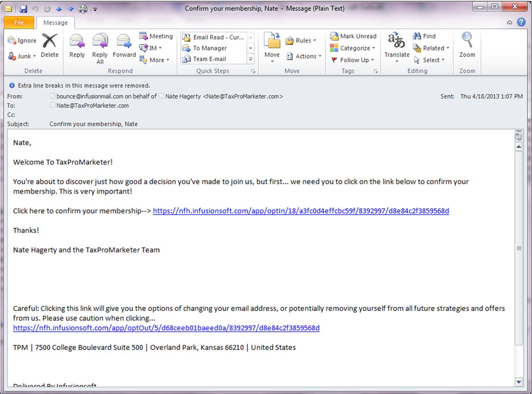
Task: Open the optOut infusionsoft link
Action: point(166,328)
